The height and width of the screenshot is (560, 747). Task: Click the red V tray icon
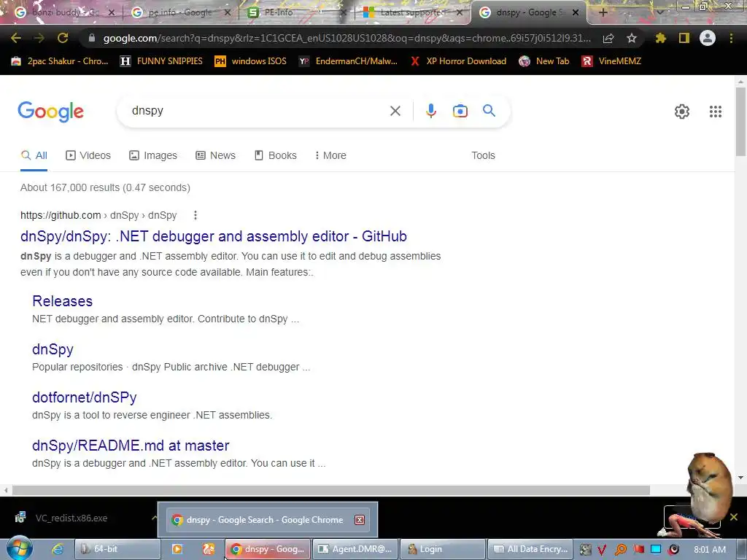pos(602,550)
